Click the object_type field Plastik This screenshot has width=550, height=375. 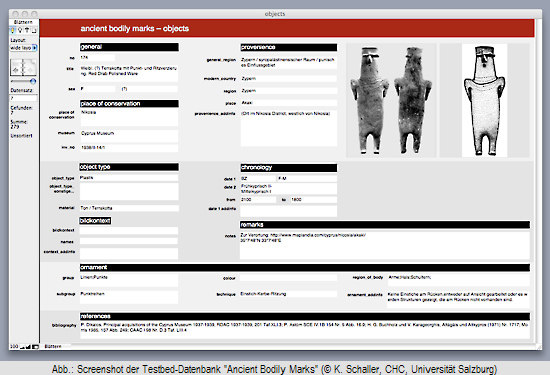point(129,178)
